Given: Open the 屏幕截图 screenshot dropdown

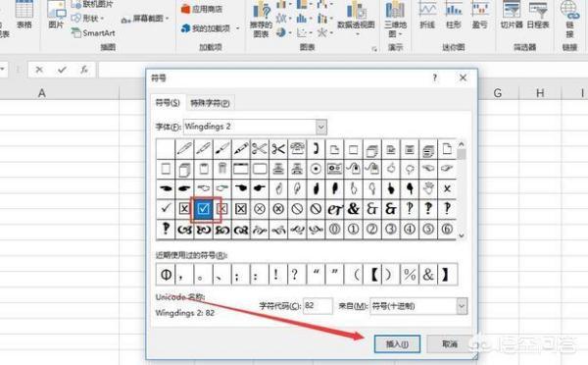Looking at the screenshot, I should 145,19.
